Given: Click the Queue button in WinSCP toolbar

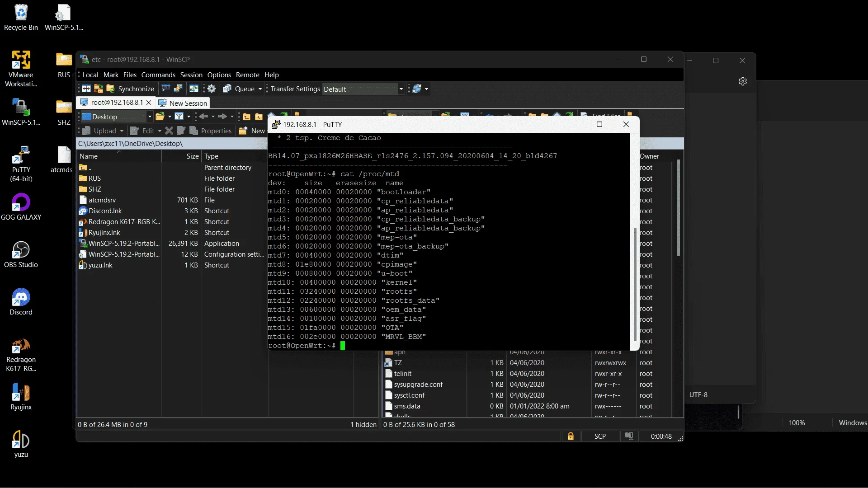Looking at the screenshot, I should click(240, 89).
